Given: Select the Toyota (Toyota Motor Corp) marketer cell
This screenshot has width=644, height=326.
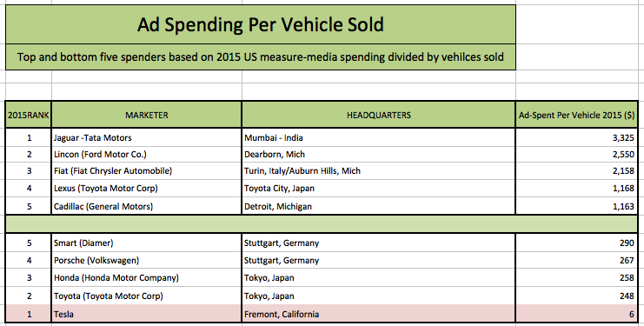Looking at the screenshot, I should (x=147, y=296).
